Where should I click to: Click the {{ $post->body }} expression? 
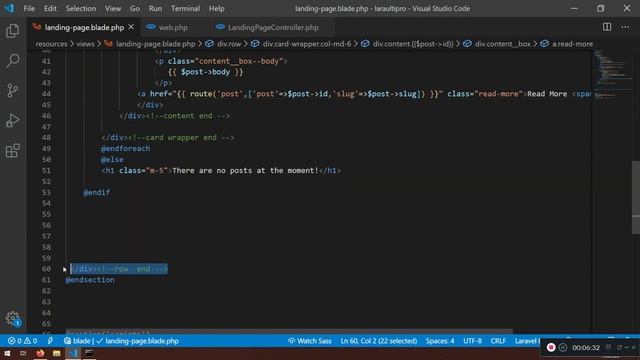click(206, 72)
